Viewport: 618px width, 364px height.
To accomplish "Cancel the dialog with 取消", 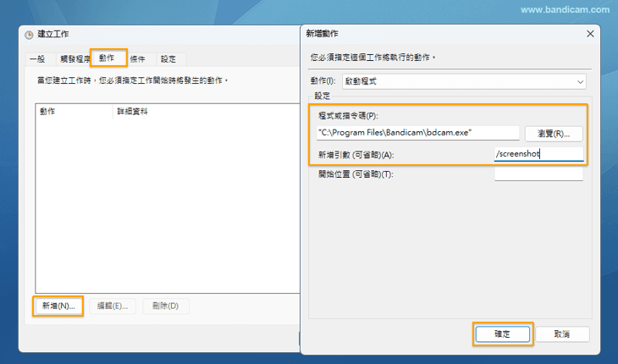I will click(562, 334).
